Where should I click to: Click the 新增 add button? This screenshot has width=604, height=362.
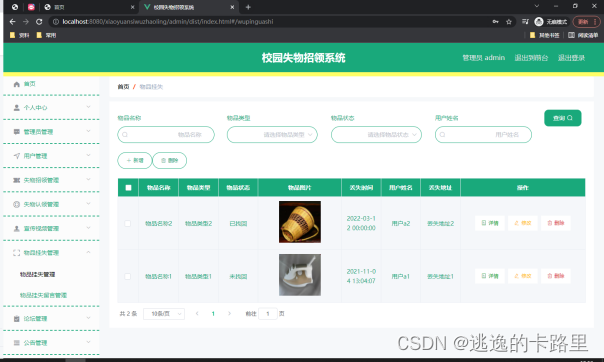point(135,161)
